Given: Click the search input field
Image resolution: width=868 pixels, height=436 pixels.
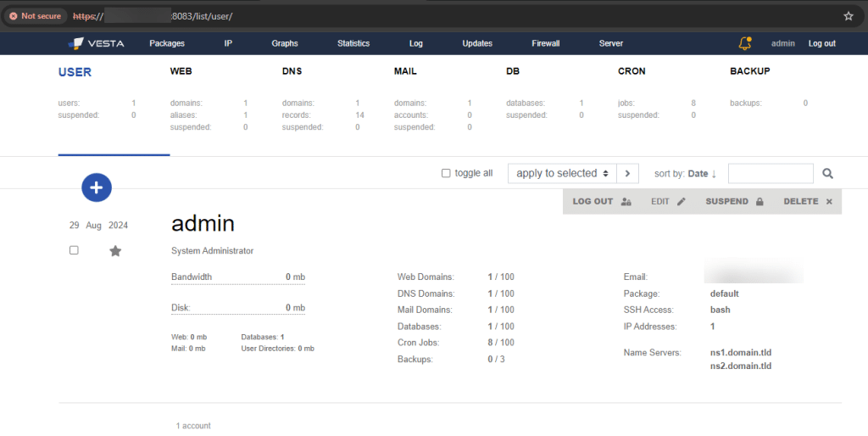Looking at the screenshot, I should 771,173.
